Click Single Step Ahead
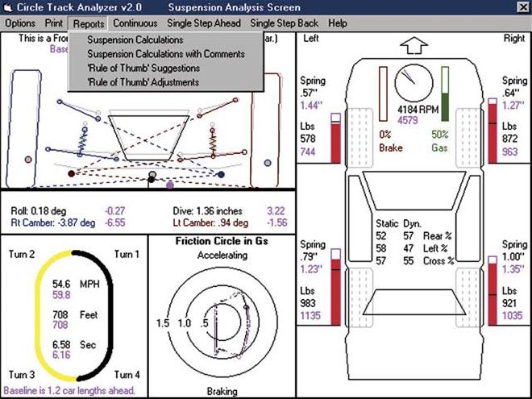 (x=204, y=23)
